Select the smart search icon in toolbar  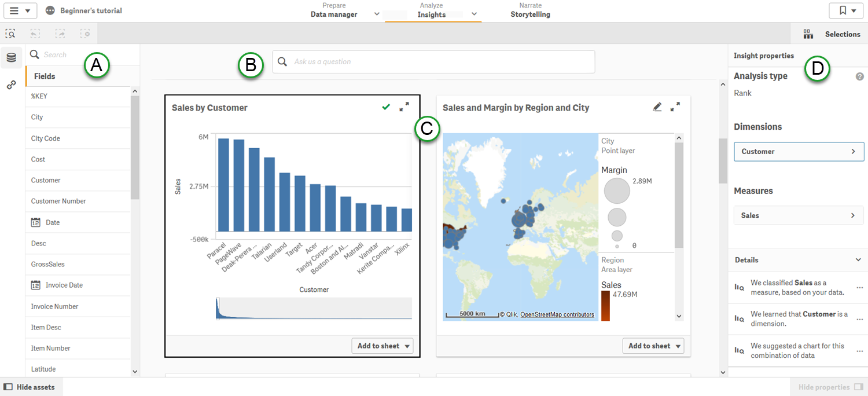pos(10,34)
